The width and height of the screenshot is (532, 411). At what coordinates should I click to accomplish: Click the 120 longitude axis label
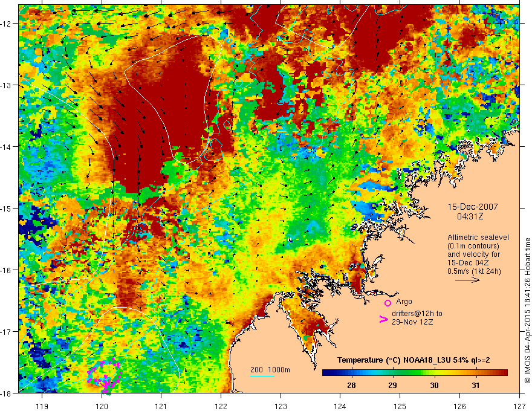(102, 406)
